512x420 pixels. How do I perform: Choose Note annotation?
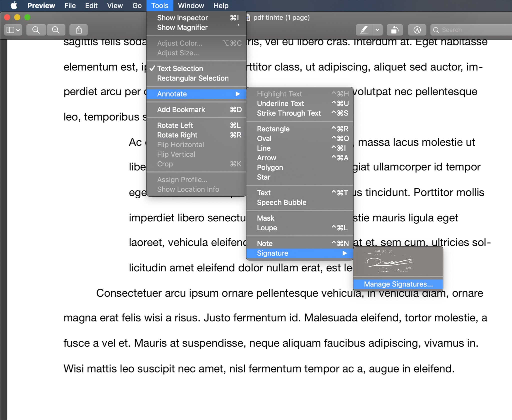300,244
